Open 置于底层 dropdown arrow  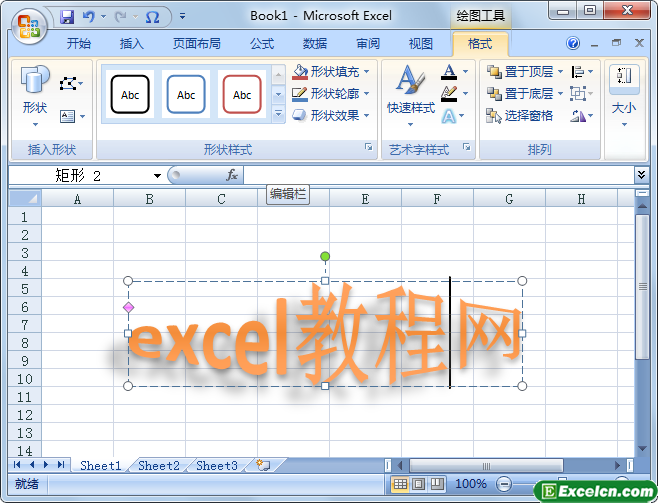pos(560,94)
